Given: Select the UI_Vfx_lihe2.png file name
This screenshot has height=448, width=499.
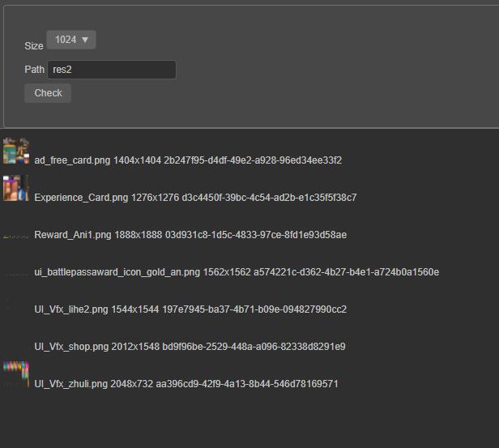Looking at the screenshot, I should point(71,309).
